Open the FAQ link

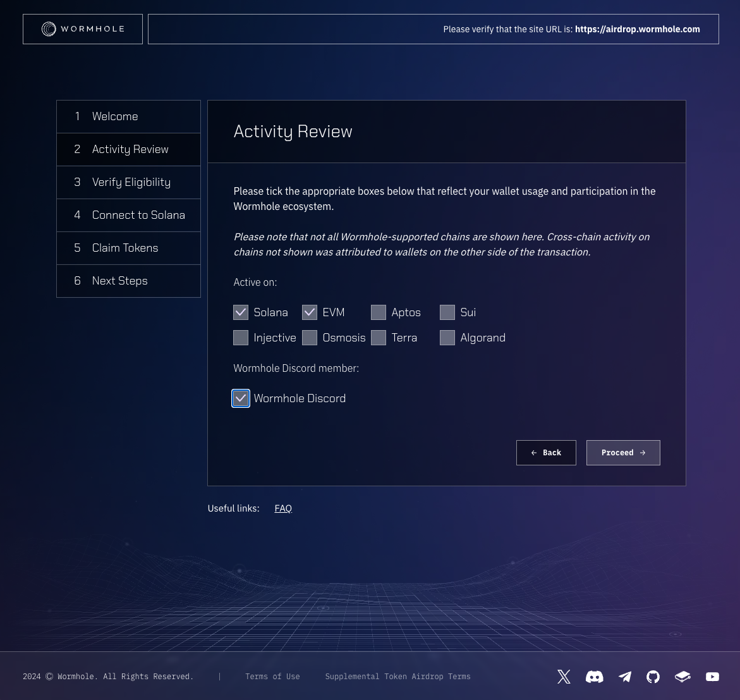(283, 508)
